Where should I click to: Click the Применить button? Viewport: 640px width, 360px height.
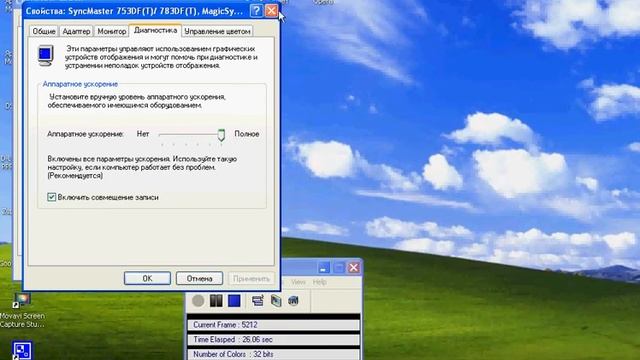pos(251,278)
